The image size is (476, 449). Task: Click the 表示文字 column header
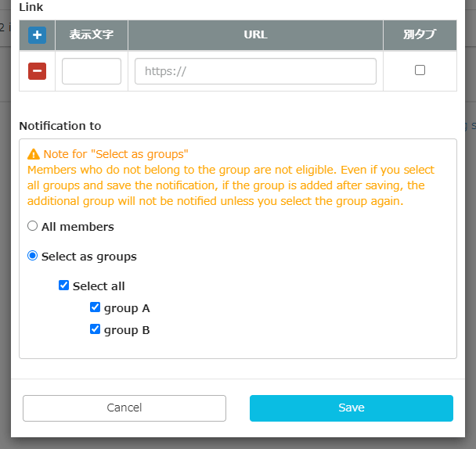pos(91,35)
